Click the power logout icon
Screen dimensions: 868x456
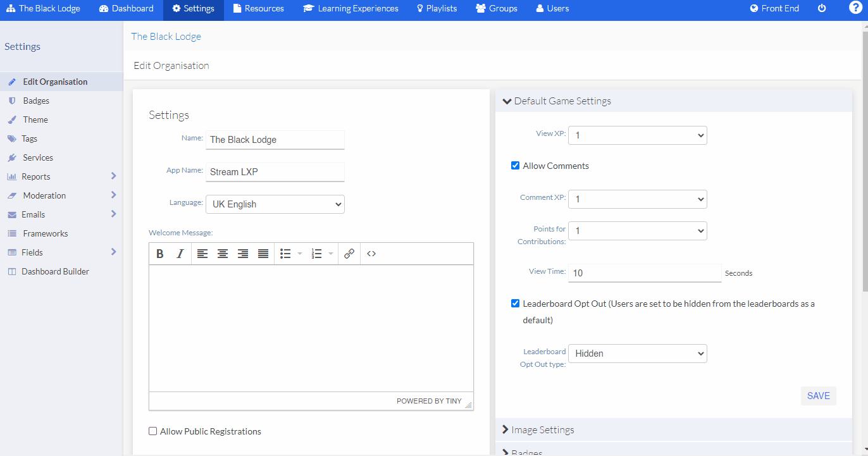pos(821,8)
